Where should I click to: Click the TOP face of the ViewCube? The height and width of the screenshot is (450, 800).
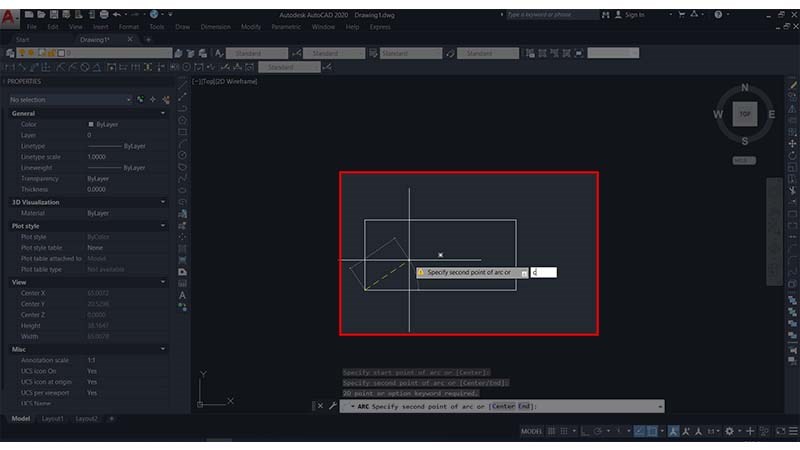pyautogui.click(x=744, y=114)
